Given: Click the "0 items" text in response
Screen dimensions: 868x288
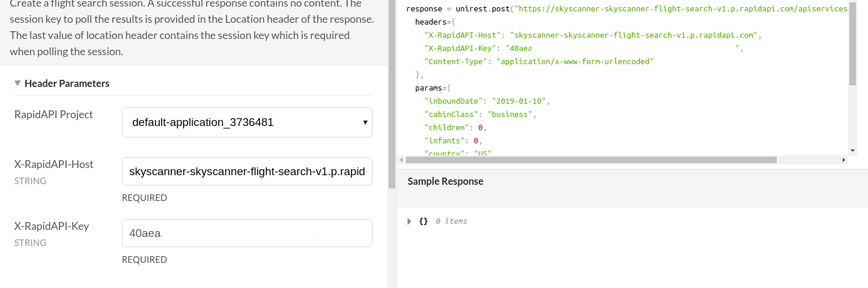Looking at the screenshot, I should coord(451,221).
